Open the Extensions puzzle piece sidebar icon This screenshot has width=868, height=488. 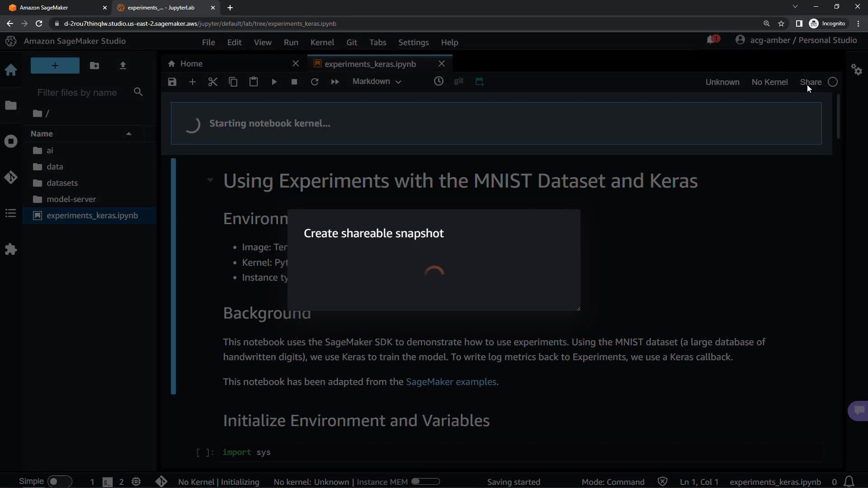point(11,249)
